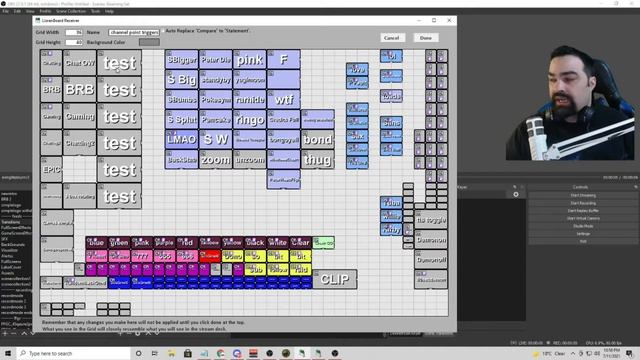Open the Windows Start menu

pos(8,353)
